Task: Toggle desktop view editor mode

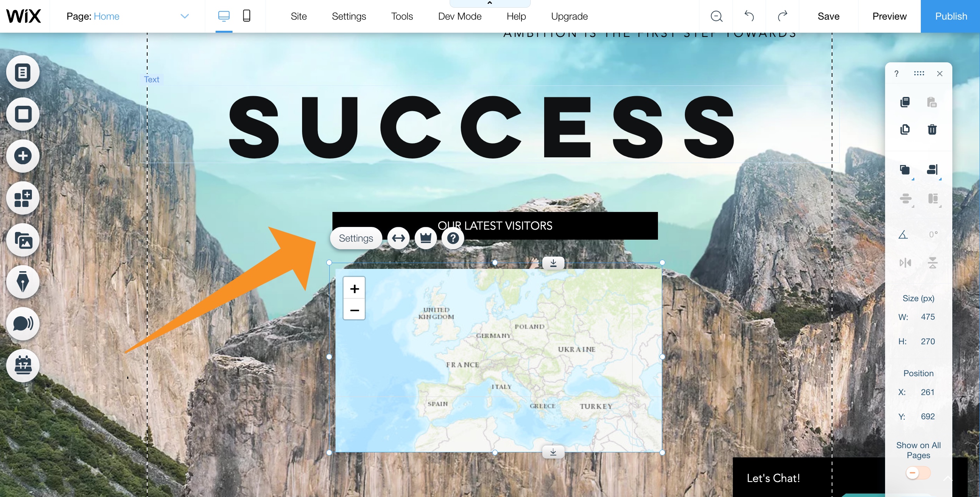Action: pos(224,16)
